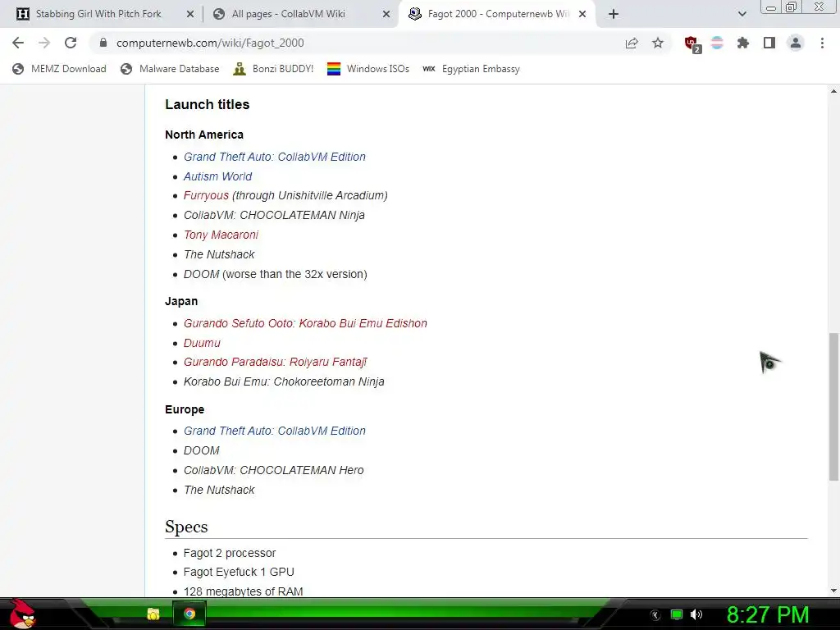Open North America Grand Theft Auto: CollabVM Edition
Image resolution: width=840 pixels, height=630 pixels.
pos(275,157)
